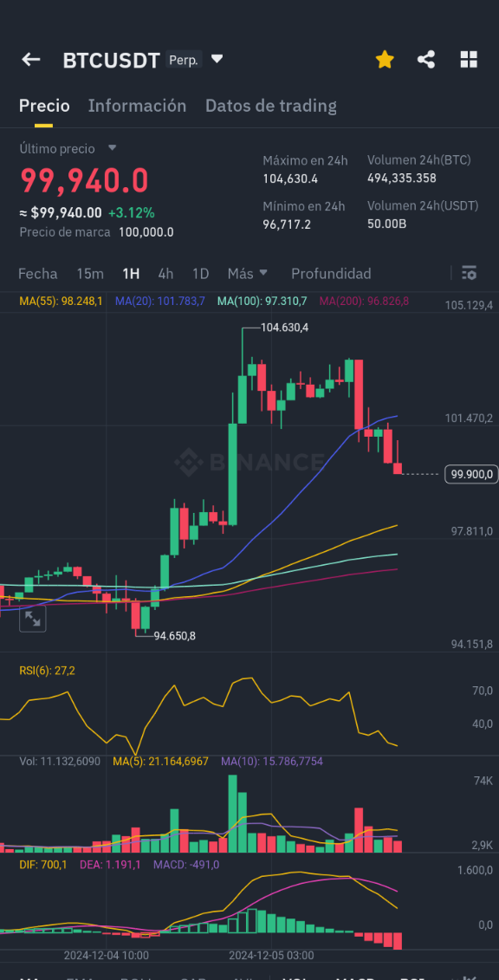Expand the Más timeframe dropdown
499x980 pixels.
coord(247,274)
